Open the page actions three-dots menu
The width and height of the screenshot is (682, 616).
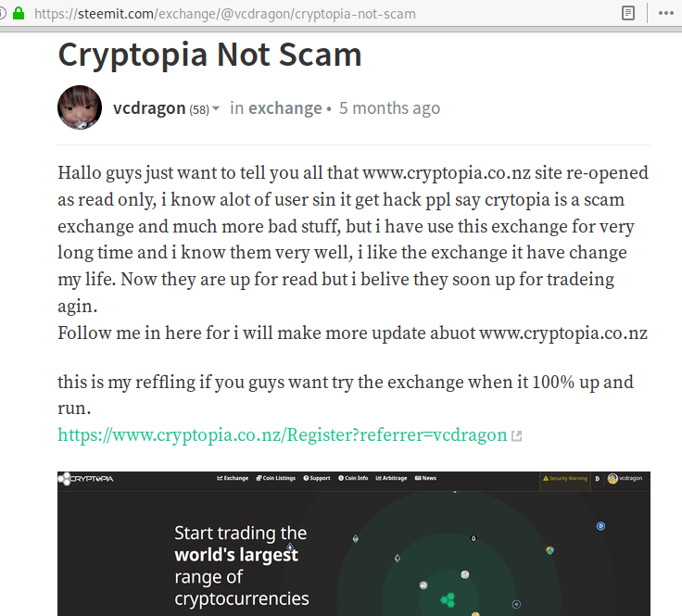tap(666, 13)
